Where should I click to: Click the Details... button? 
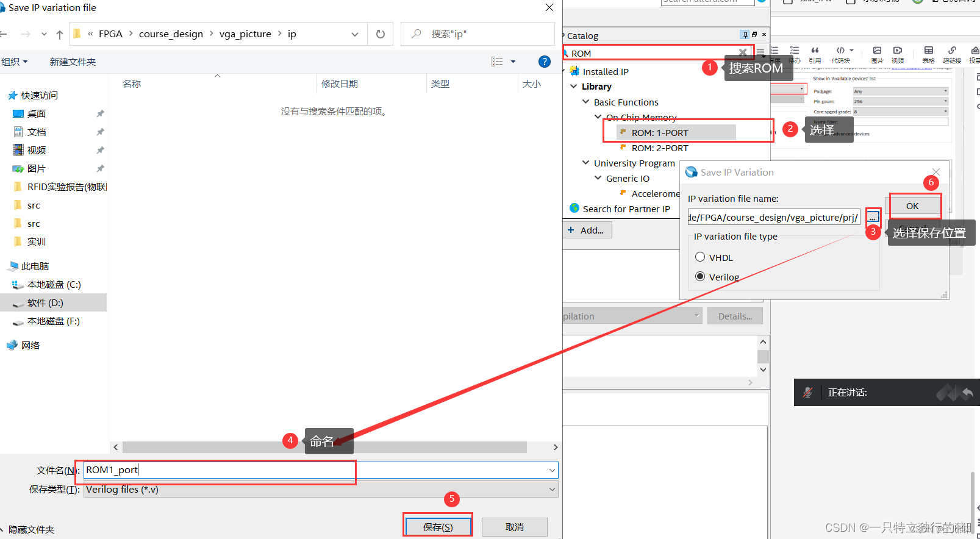point(735,316)
